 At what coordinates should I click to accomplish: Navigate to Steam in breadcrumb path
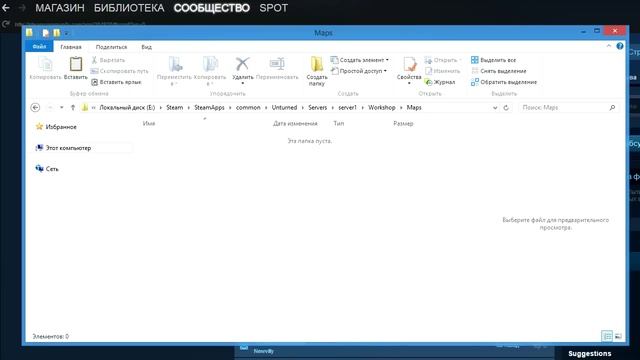tap(175, 107)
